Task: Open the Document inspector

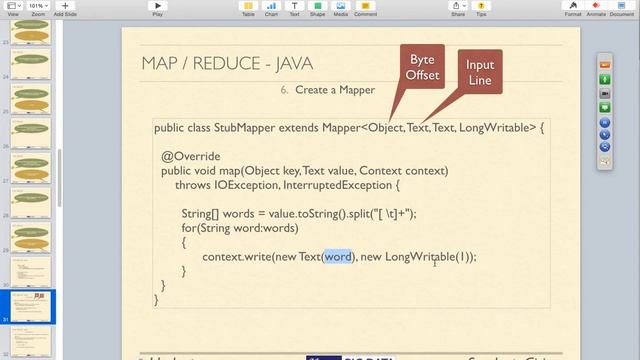Action: (x=622, y=6)
